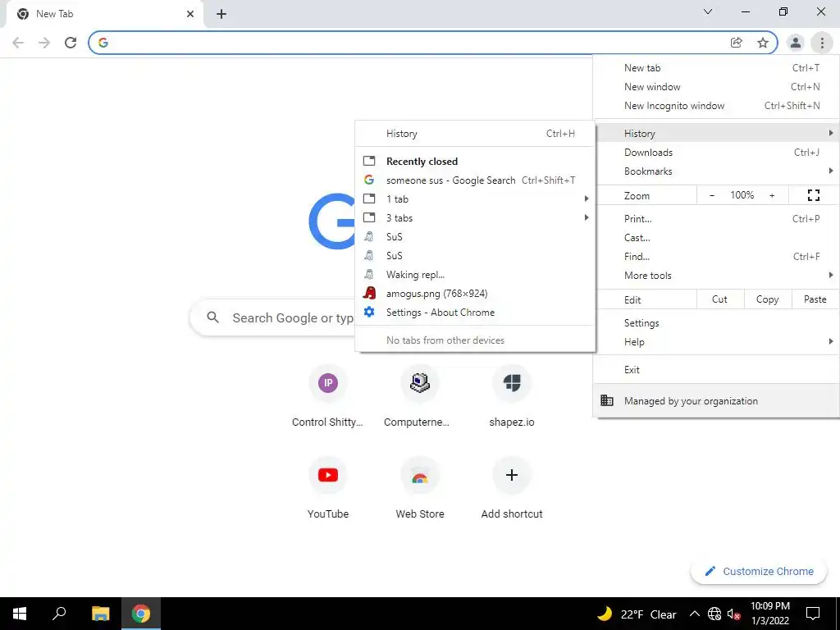Select Cast... menu item

(716, 238)
